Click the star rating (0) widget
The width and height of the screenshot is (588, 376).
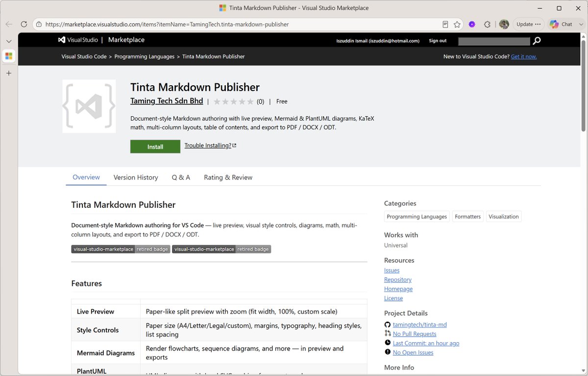click(239, 101)
